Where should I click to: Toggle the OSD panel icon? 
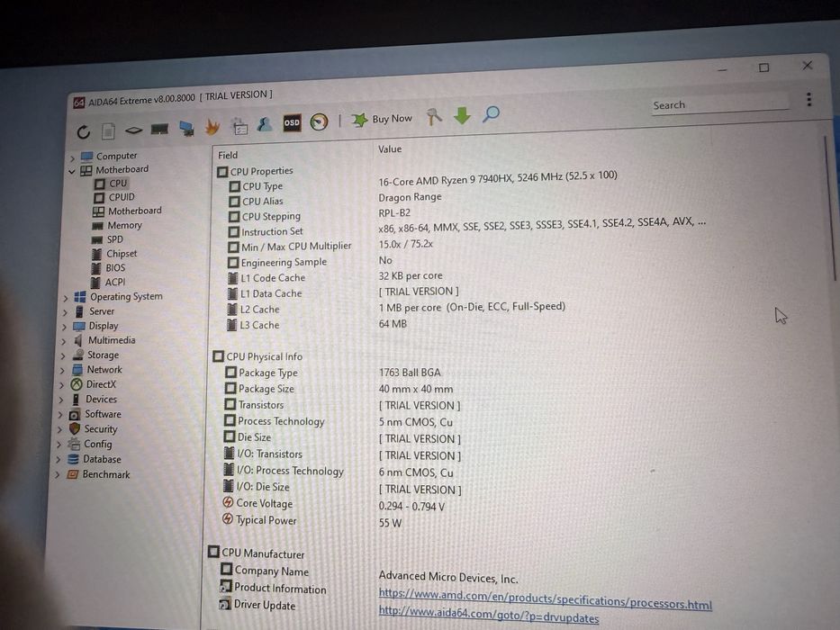click(292, 122)
